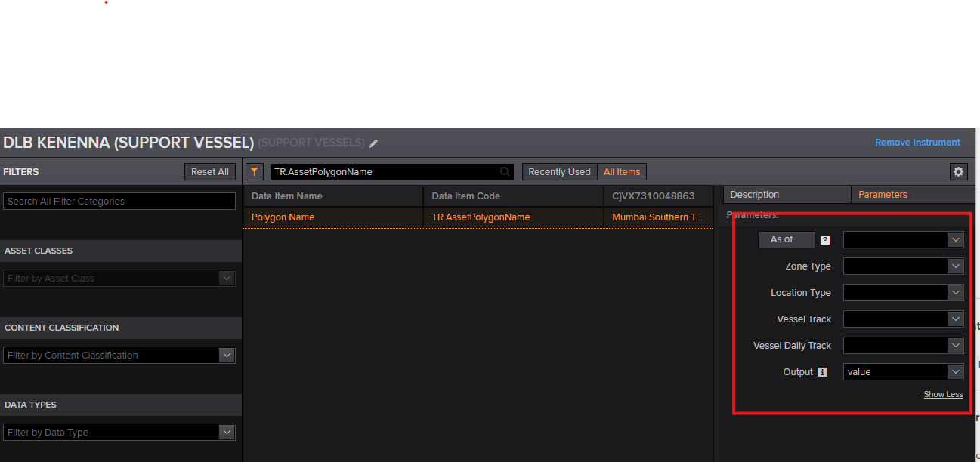Open the Parameters tab
980x462 pixels.
tap(913, 195)
